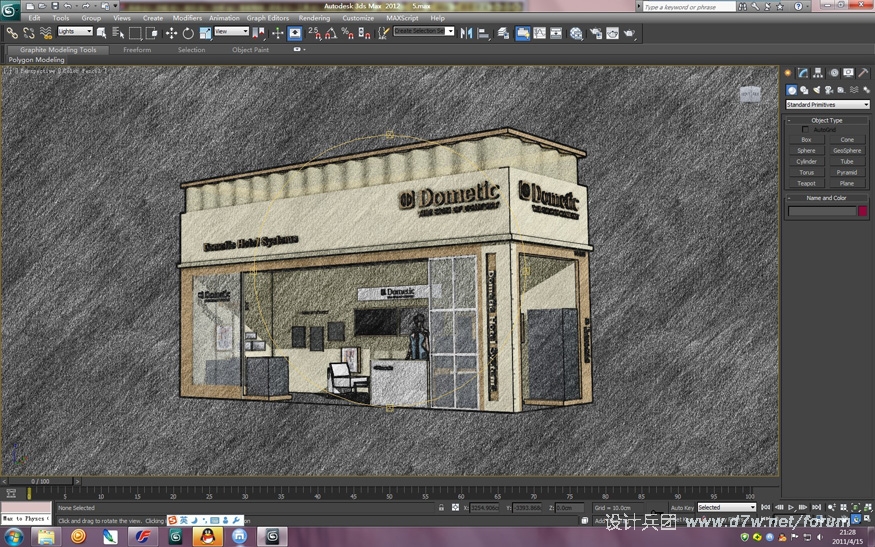Open the Curve Editor icon
This screenshot has height=547, width=875.
[539, 33]
